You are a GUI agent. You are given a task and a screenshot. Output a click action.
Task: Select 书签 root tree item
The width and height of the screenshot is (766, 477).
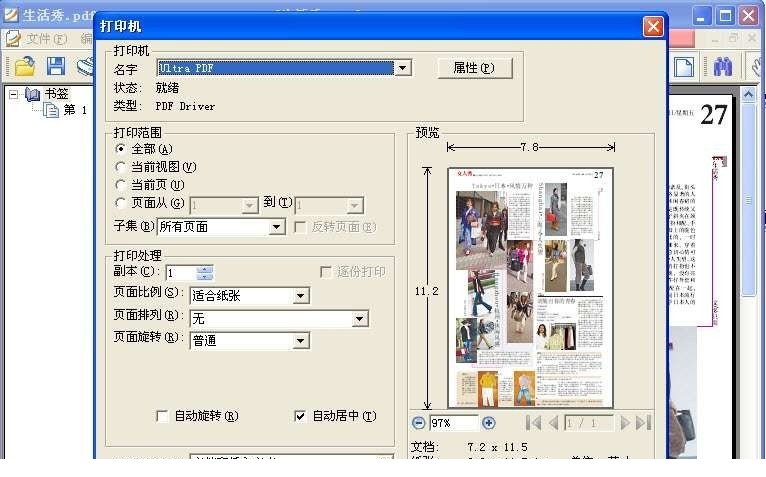click(57, 94)
